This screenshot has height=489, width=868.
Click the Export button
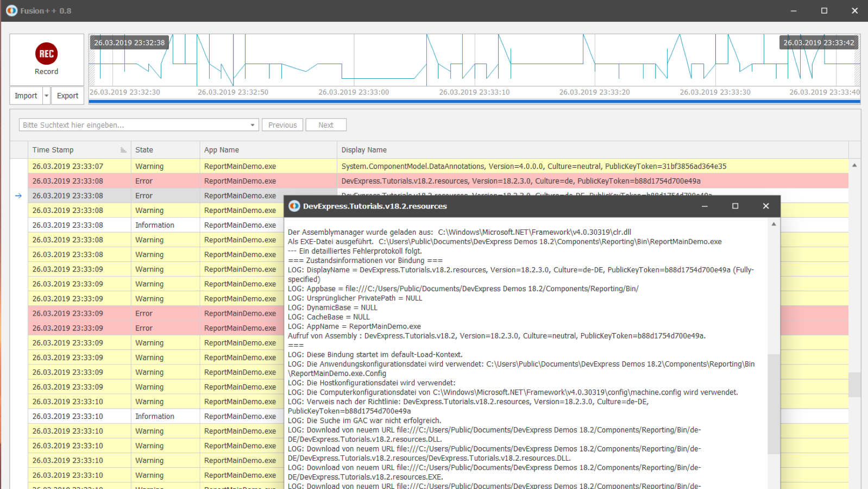point(67,96)
